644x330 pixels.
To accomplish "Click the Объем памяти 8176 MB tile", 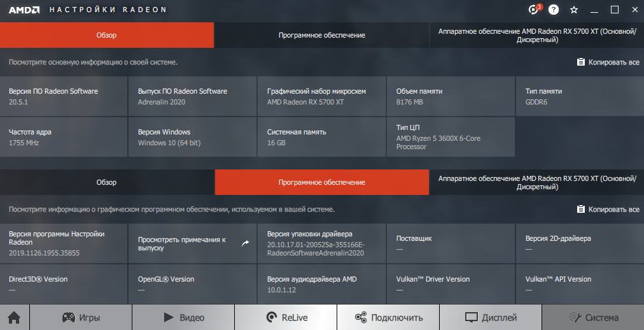I will click(451, 96).
